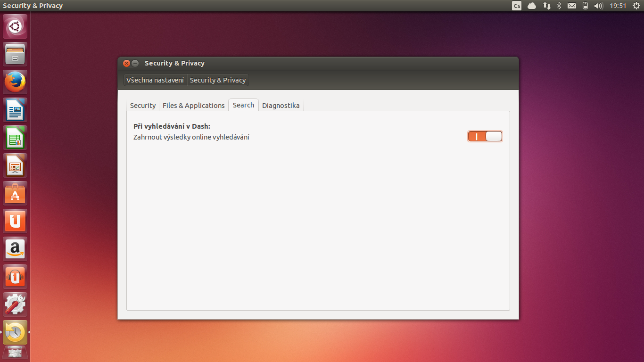Launch LibreOffice Calc
The width and height of the screenshot is (644, 362).
click(x=15, y=137)
